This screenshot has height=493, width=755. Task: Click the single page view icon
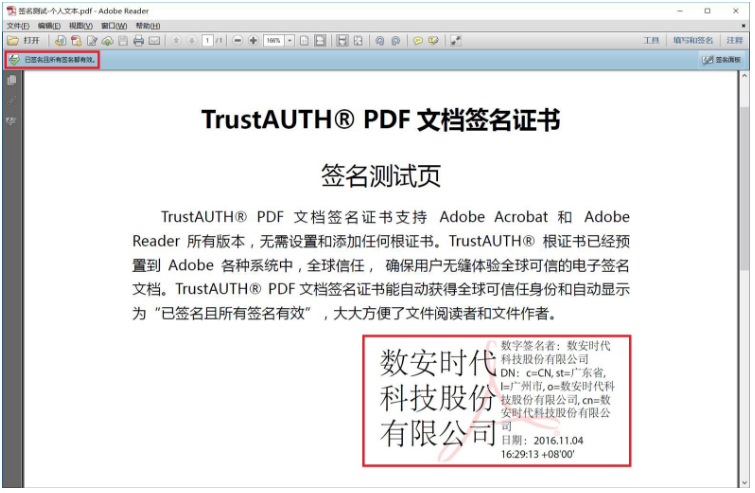point(304,41)
